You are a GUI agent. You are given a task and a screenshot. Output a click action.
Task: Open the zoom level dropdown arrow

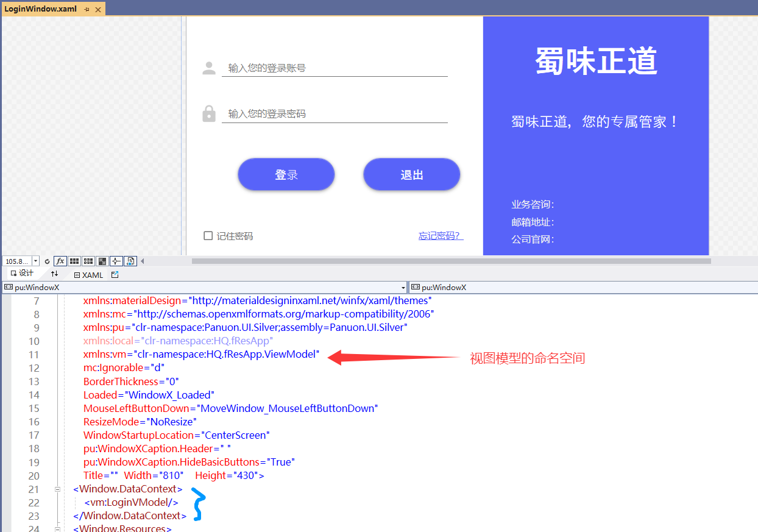[35, 261]
